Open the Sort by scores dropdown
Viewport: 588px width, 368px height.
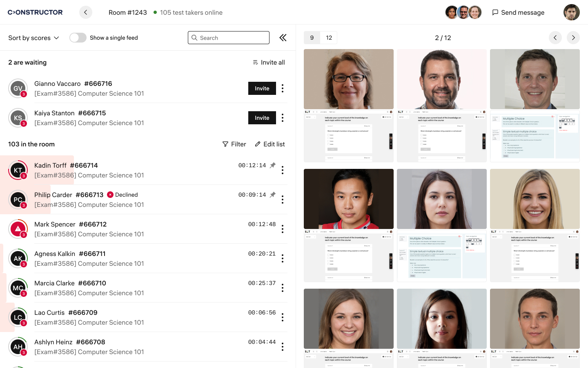pyautogui.click(x=34, y=38)
